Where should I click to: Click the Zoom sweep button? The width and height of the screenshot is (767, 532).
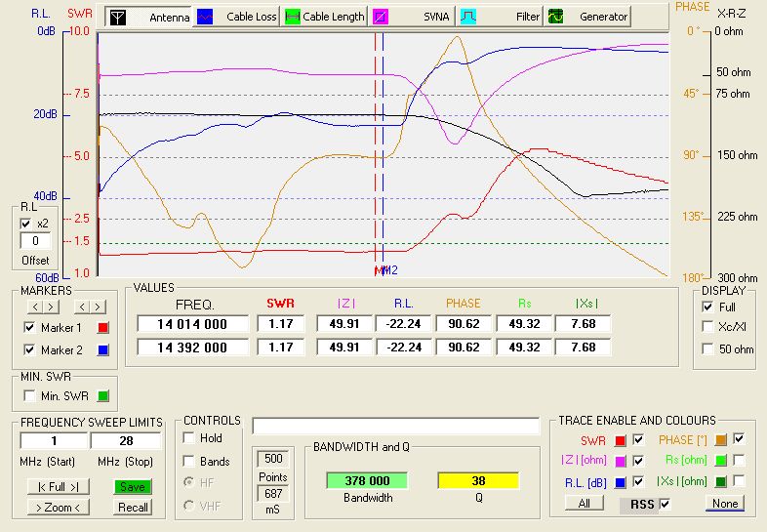coord(60,507)
